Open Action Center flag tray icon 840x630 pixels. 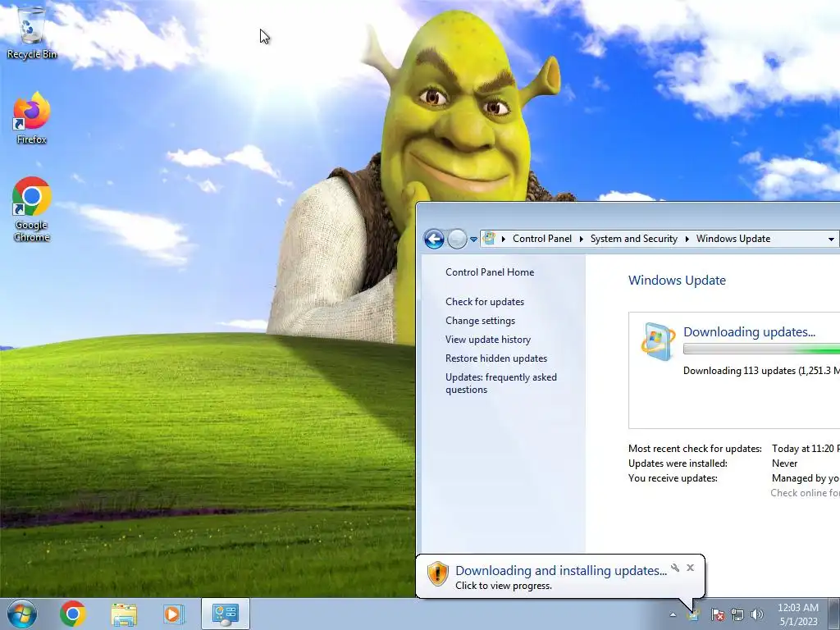click(x=717, y=614)
